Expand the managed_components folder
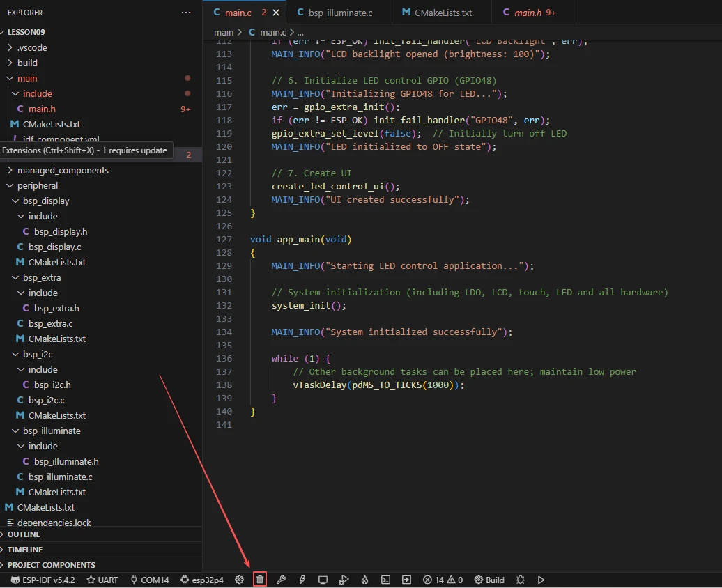Viewport: 722px width, 588px height. tap(63, 170)
